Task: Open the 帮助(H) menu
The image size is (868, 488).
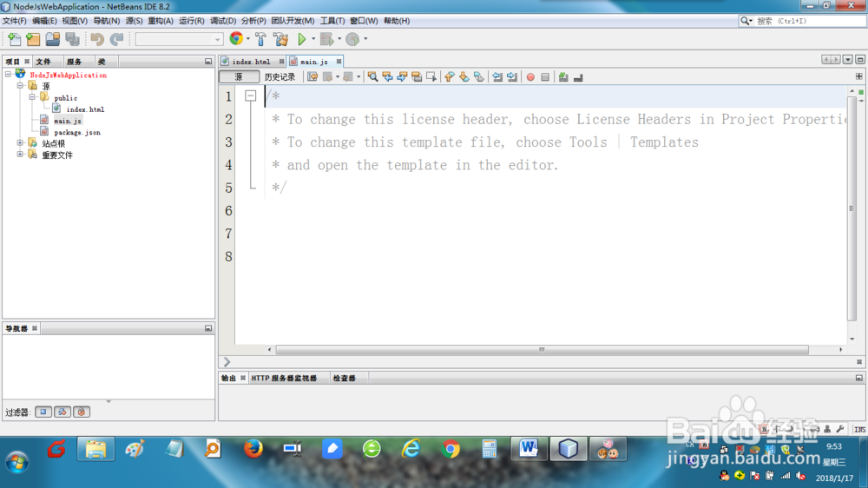Action: (x=397, y=21)
